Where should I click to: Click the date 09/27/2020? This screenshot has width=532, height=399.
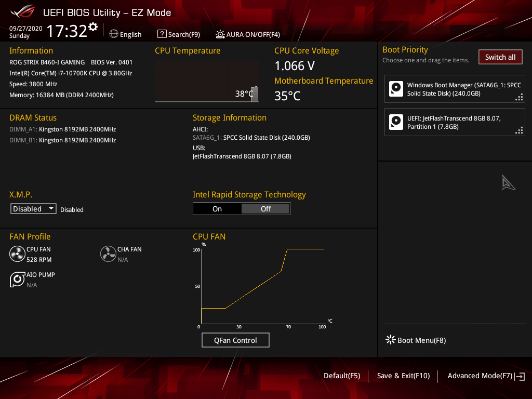25,29
